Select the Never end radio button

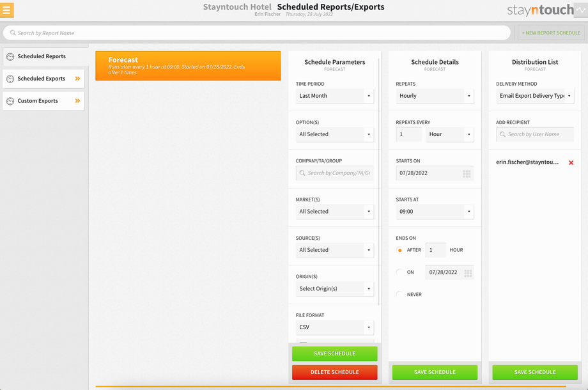(399, 294)
